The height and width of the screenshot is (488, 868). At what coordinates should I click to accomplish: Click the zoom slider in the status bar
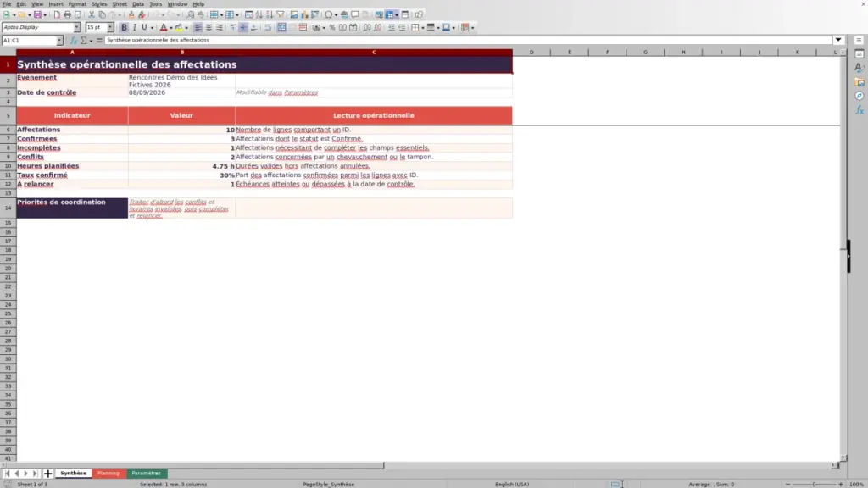click(x=815, y=484)
